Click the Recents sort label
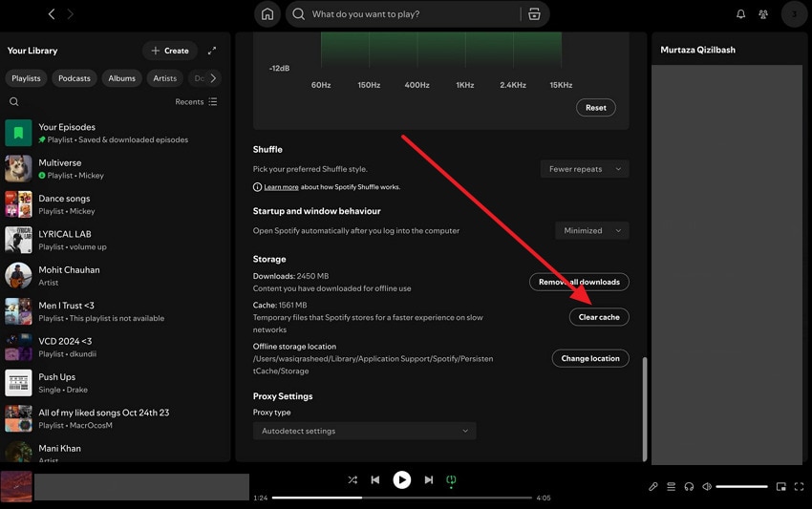812x509 pixels. pyautogui.click(x=189, y=102)
